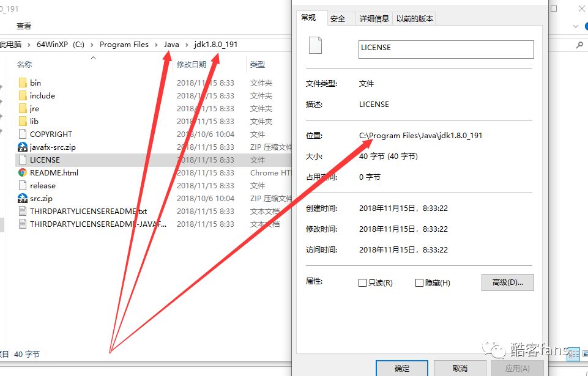
Task: Select THIRDPARTYLICENSEREADME.txt file name
Action: [x=89, y=211]
